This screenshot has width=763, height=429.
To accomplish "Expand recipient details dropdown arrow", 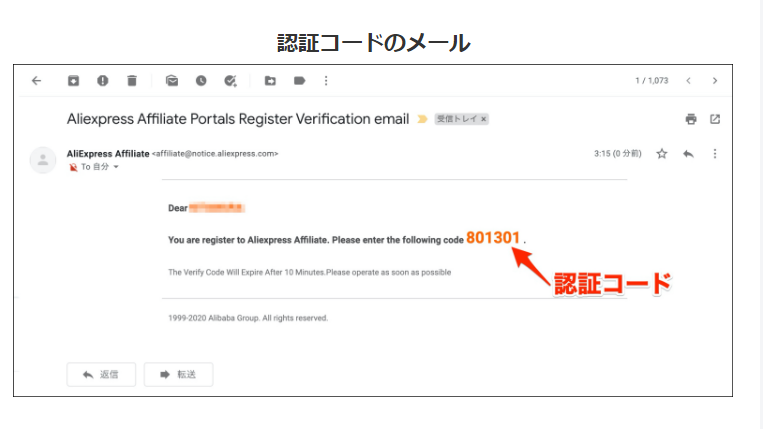I will (x=116, y=167).
